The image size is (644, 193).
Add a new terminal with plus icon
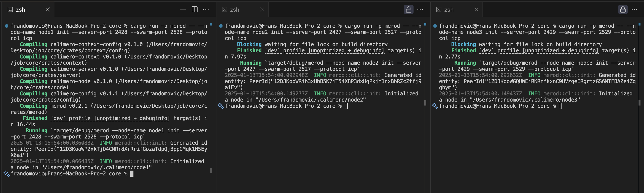[x=183, y=9]
